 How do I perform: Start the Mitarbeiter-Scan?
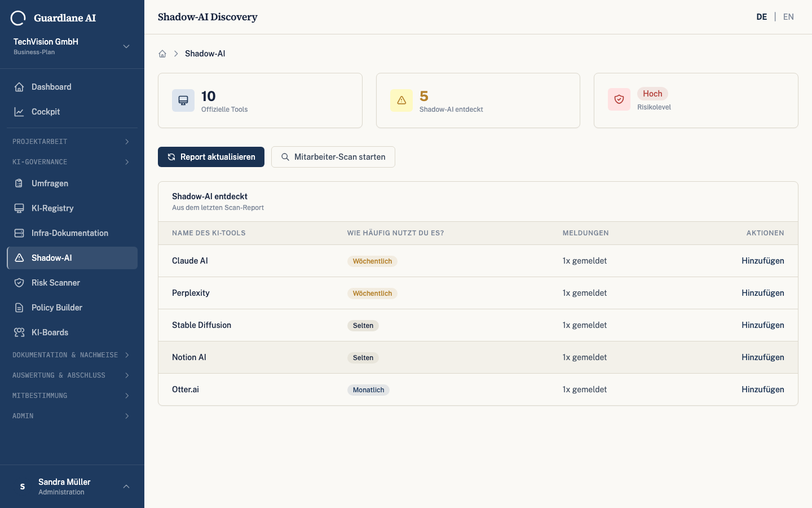pos(333,157)
